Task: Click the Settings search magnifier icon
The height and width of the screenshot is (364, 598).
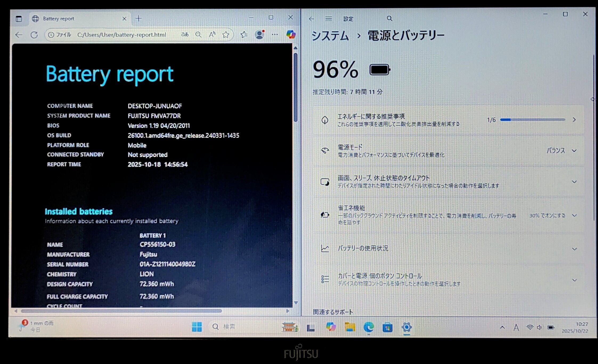Action: pyautogui.click(x=389, y=19)
